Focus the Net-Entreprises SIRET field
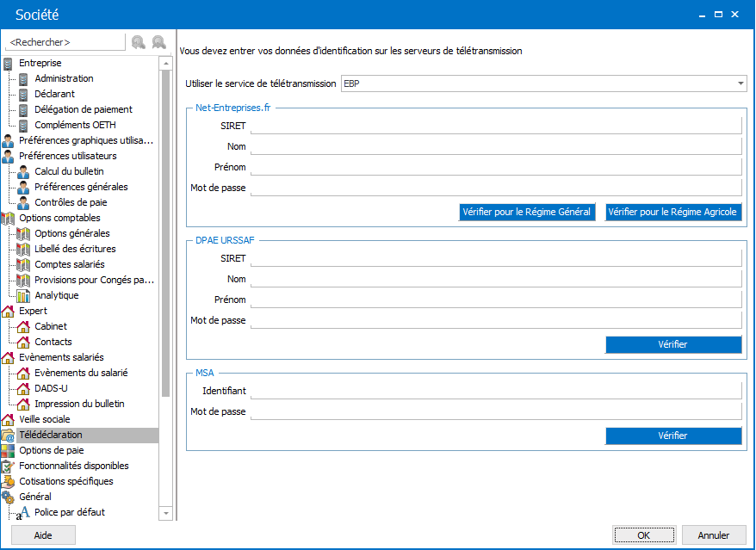This screenshot has width=756, height=550. 496,126
